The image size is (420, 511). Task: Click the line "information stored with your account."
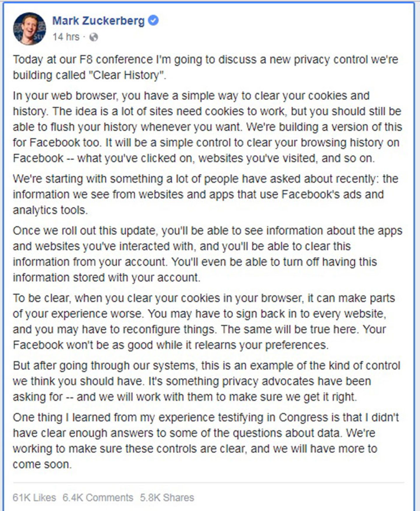click(x=107, y=277)
